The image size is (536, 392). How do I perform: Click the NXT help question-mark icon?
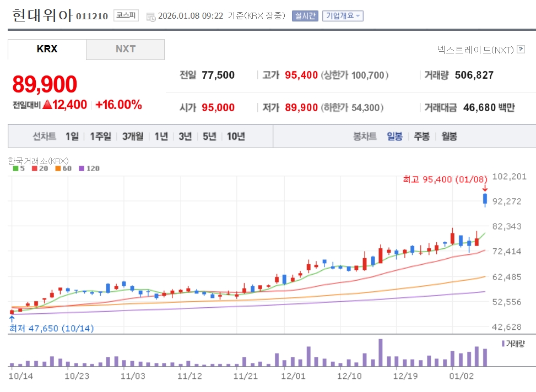pyautogui.click(x=521, y=50)
